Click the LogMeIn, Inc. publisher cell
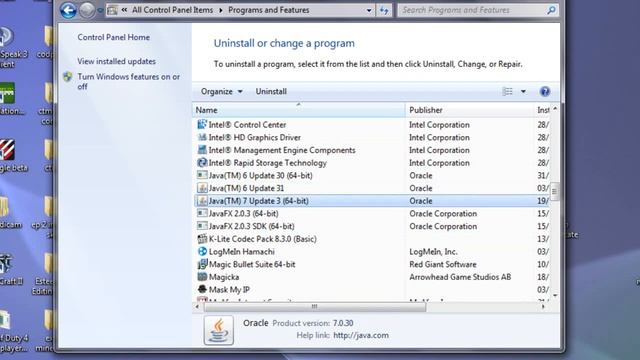 click(433, 251)
